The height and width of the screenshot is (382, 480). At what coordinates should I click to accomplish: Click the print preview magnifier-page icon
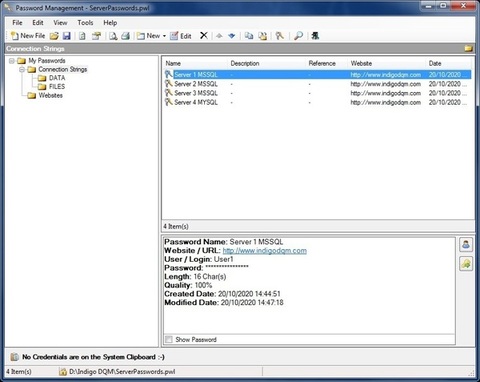[x=113, y=36]
